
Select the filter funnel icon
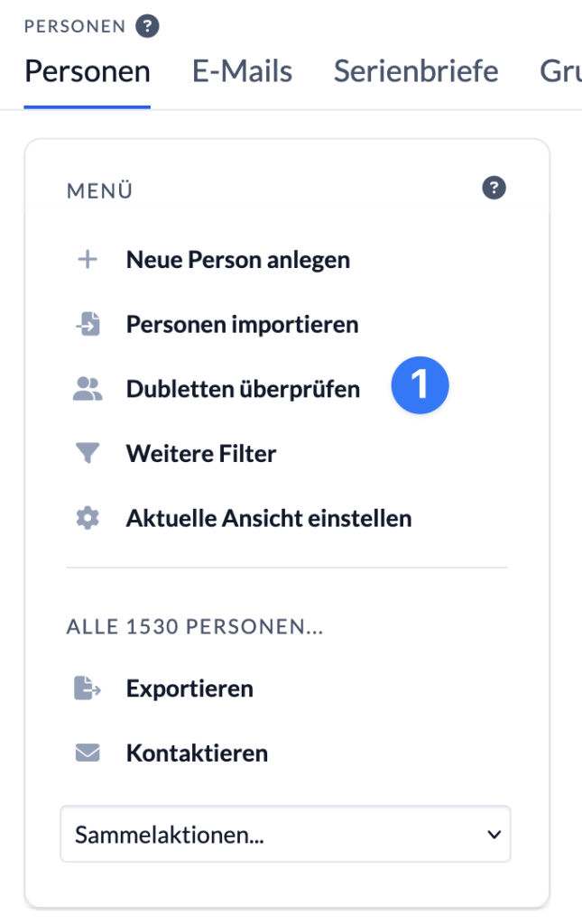[87, 453]
